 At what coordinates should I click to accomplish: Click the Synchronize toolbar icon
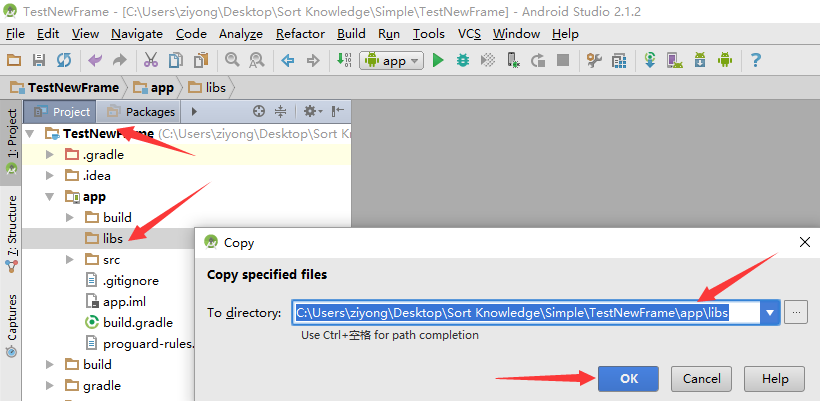(64, 61)
